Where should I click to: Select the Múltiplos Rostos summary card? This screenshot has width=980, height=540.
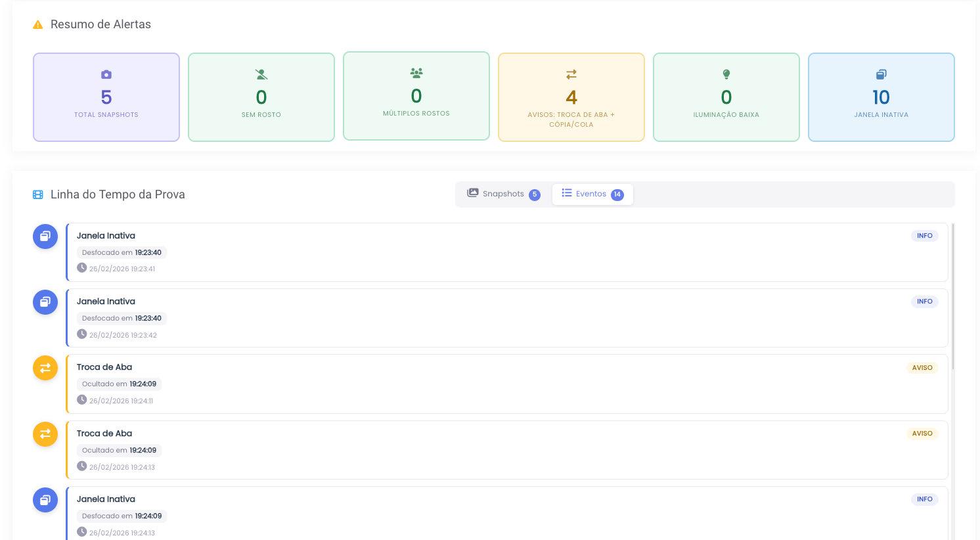[416, 96]
